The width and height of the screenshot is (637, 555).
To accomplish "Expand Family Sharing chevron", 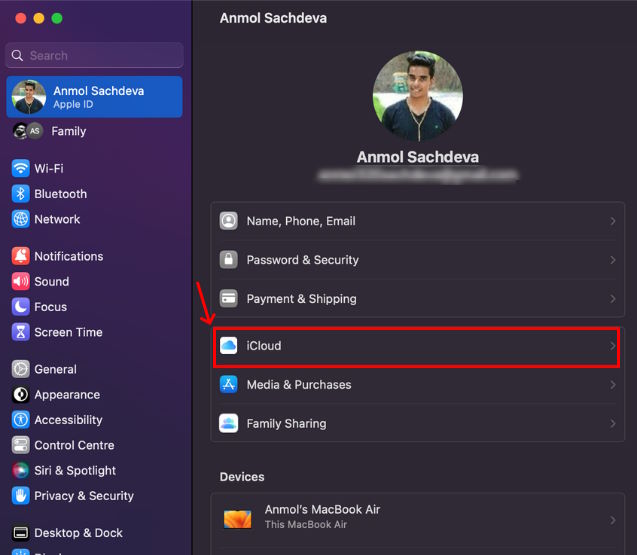I will coord(613,423).
